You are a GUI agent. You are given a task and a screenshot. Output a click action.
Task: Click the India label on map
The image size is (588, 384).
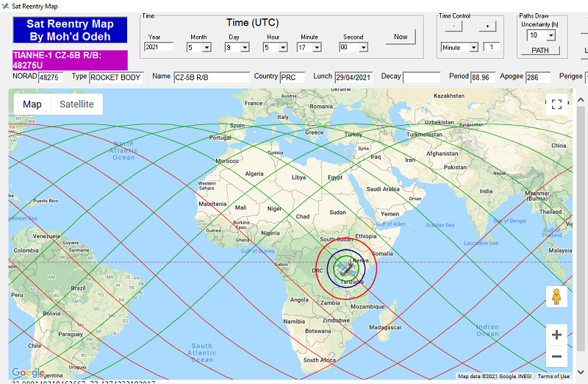[486, 191]
